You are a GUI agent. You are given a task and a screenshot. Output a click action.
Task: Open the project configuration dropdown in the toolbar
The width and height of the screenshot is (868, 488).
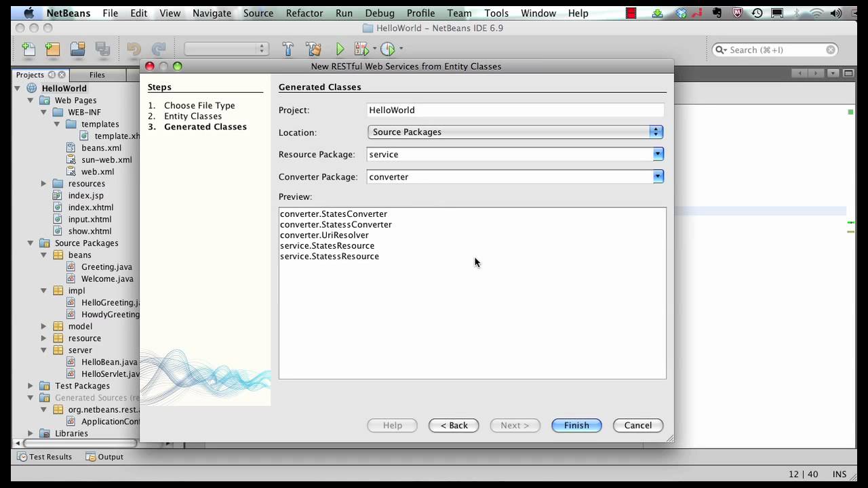click(226, 49)
